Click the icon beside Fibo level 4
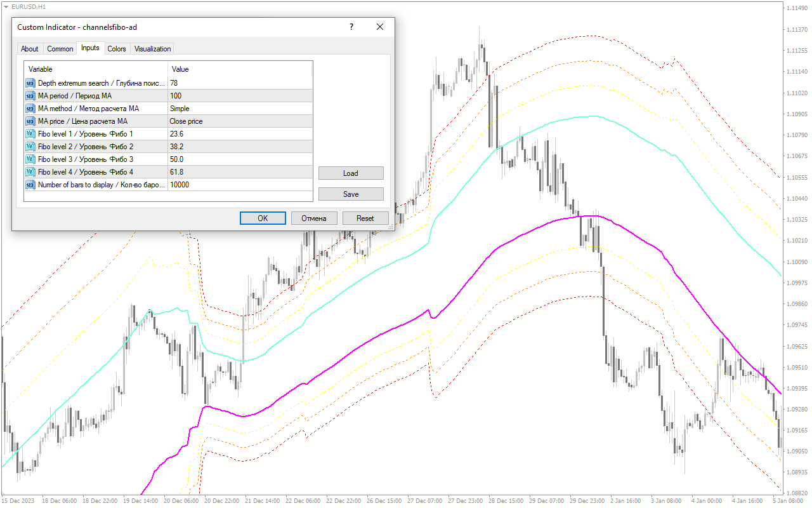 30,172
